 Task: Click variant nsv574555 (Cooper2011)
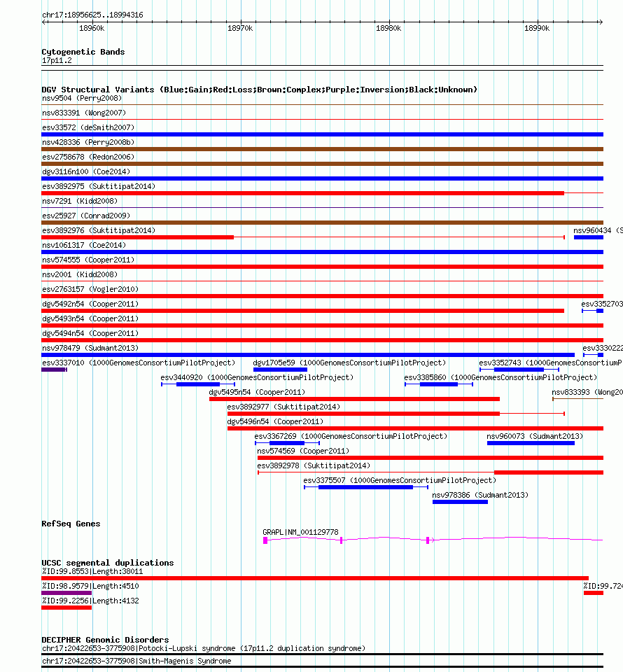pyautogui.click(x=88, y=260)
